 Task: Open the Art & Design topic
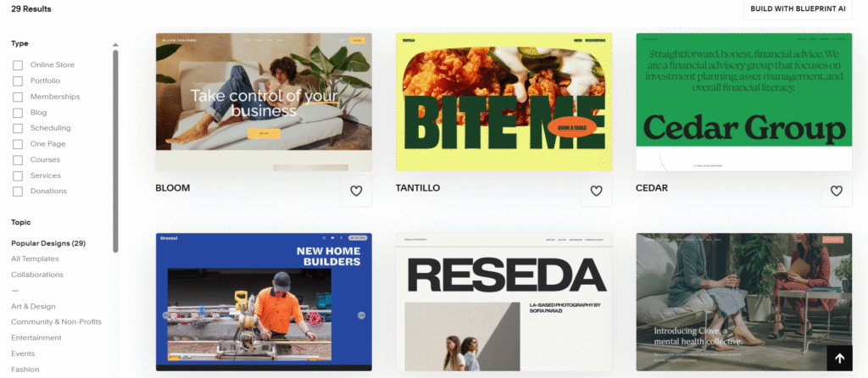(33, 306)
